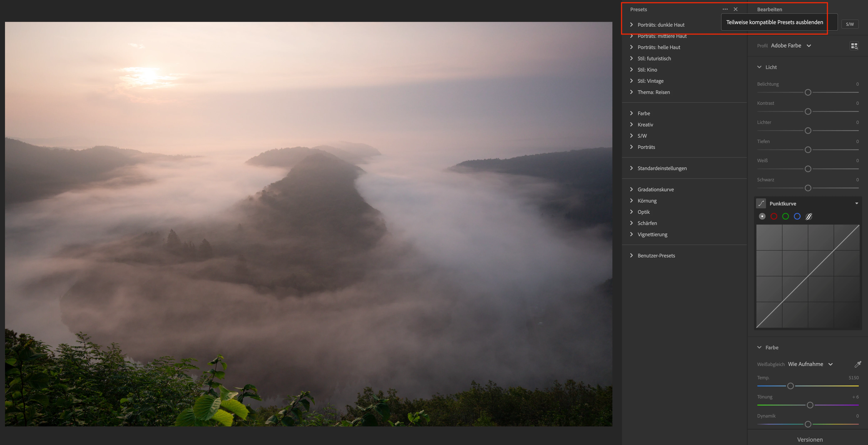Image resolution: width=868 pixels, height=445 pixels.
Task: Open the parametric curve stripes icon
Action: point(809,216)
